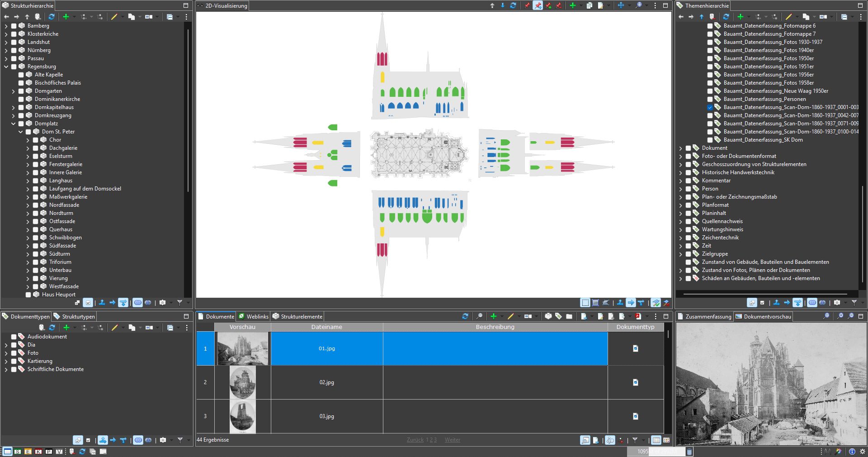Viewport: 868px width, 457px height.
Task: Click the blue move arrows icon in 2D-Visualisierung
Action: (x=621, y=5)
